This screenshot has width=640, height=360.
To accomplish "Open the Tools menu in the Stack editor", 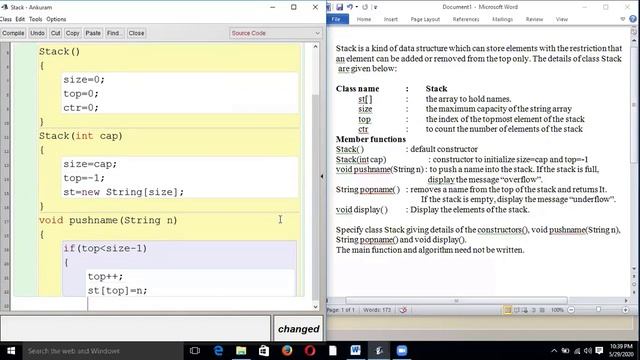I will [x=36, y=19].
